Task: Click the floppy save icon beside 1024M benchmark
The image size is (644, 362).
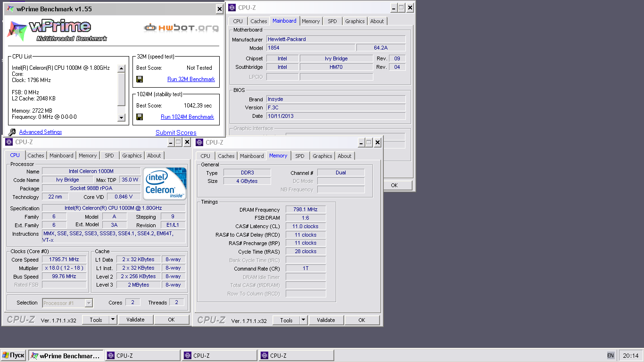Action: (140, 117)
